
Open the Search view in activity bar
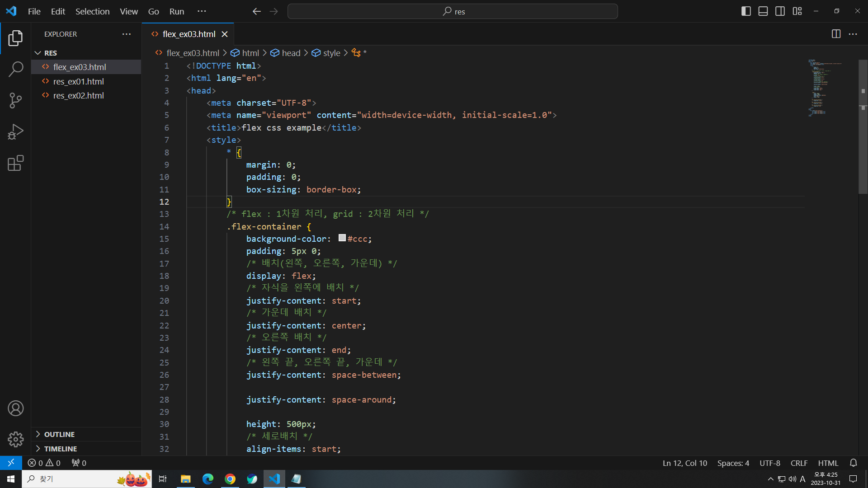click(16, 69)
